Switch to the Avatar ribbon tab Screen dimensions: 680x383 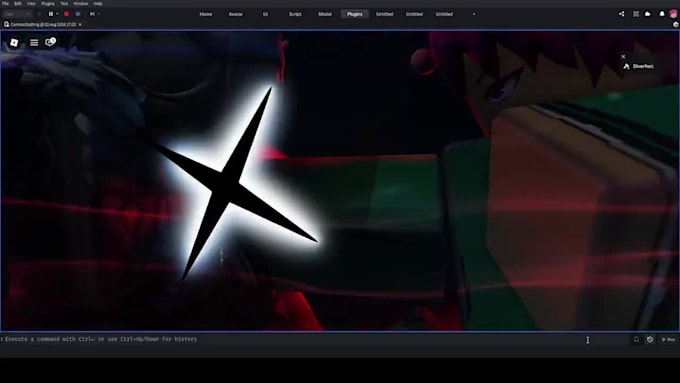(235, 14)
